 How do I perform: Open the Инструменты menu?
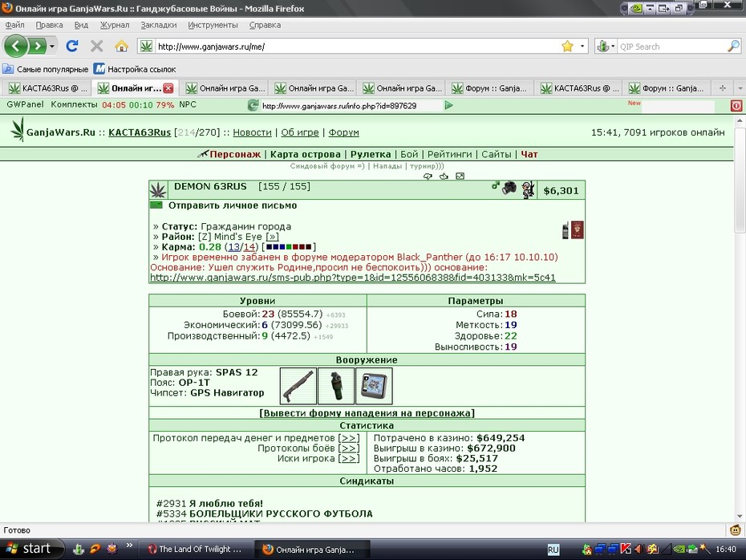213,25
